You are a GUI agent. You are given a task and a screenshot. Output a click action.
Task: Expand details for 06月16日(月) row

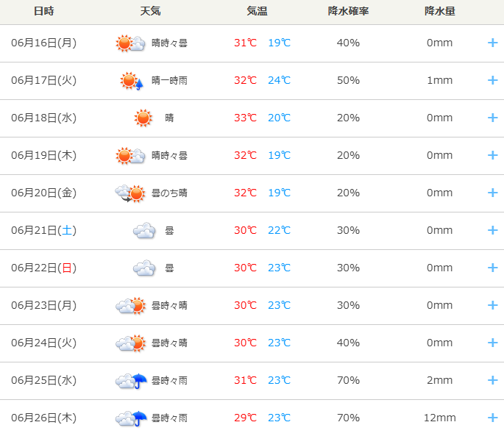[x=492, y=43]
